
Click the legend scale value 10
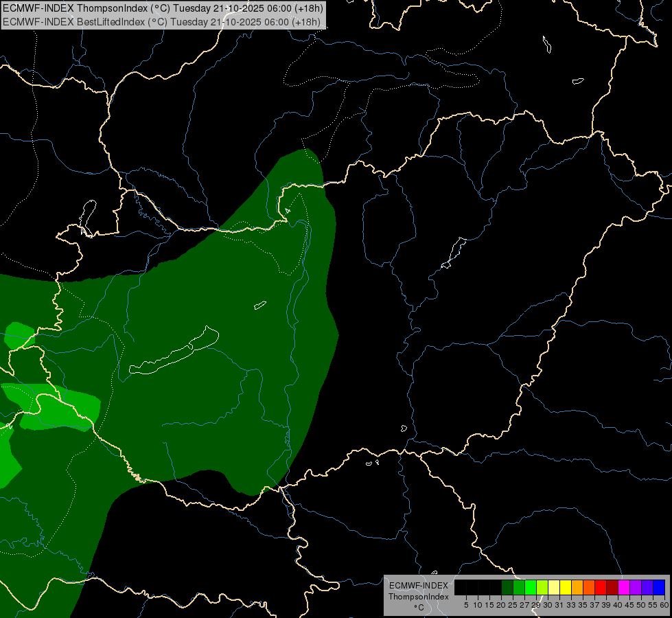[478, 605]
